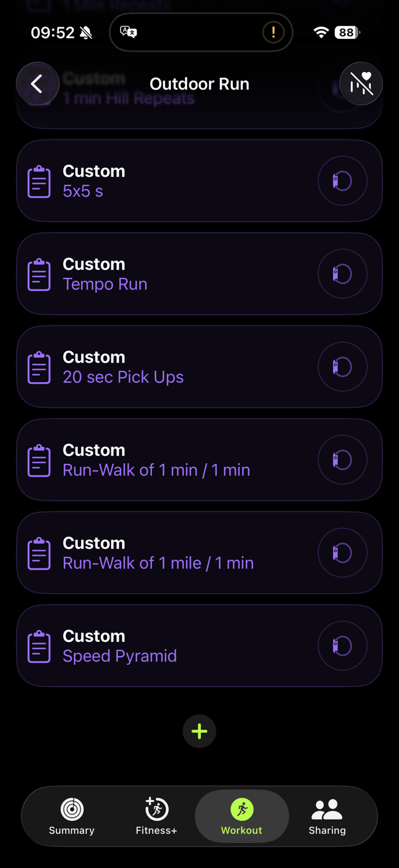
Task: Send 5x5 s workout to watch
Action: point(342,181)
